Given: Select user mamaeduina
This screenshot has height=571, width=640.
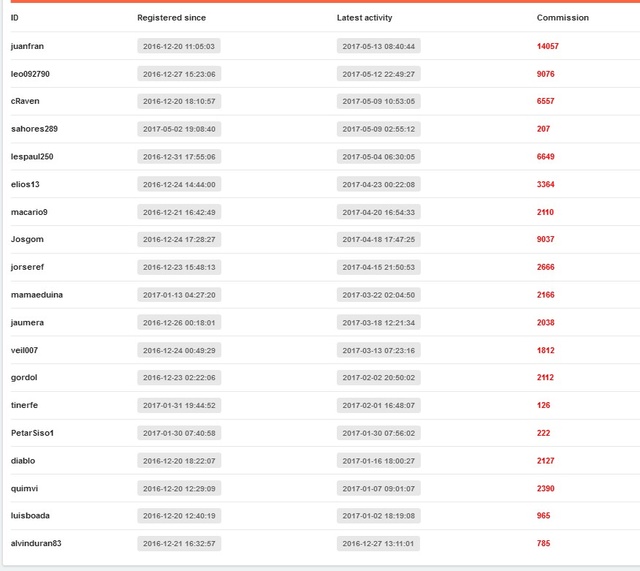Looking at the screenshot, I should tap(37, 295).
